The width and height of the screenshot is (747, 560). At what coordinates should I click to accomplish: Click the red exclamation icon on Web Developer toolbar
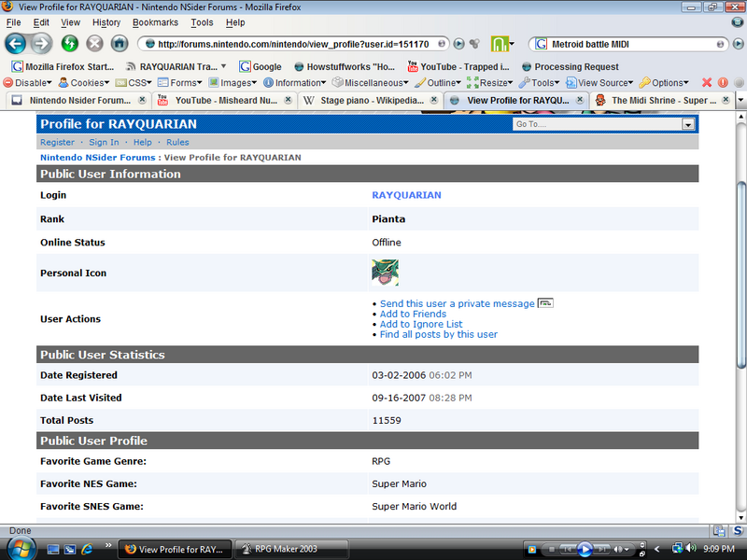tap(723, 82)
